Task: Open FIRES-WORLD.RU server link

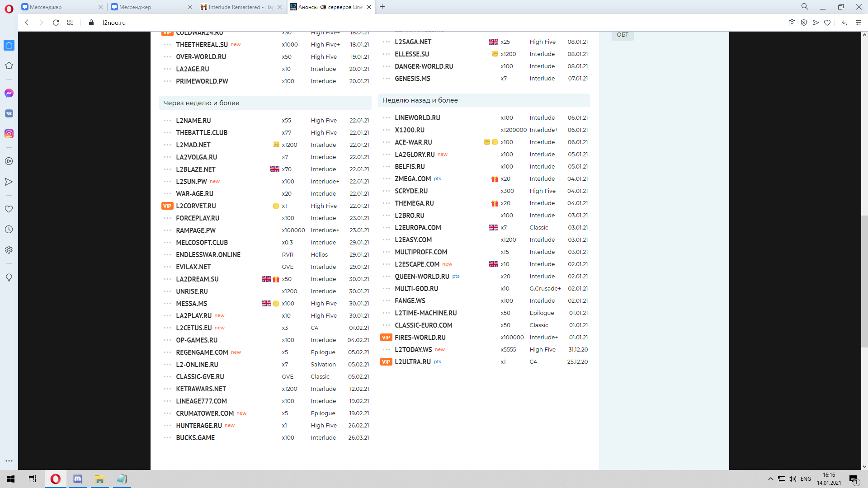Action: [x=420, y=338]
